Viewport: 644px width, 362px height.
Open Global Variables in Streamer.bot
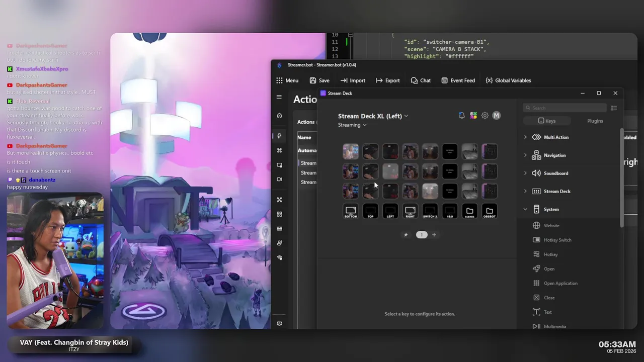pos(508,80)
